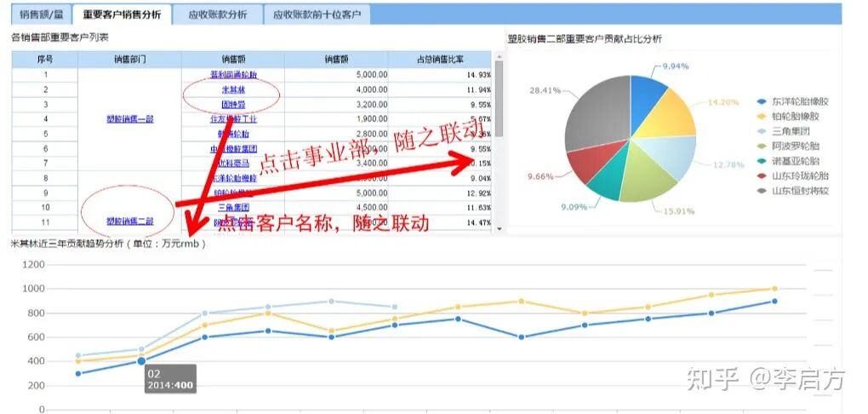Click the 11.94% ratio cell
Screen dimensions: 868x414
[440, 89]
